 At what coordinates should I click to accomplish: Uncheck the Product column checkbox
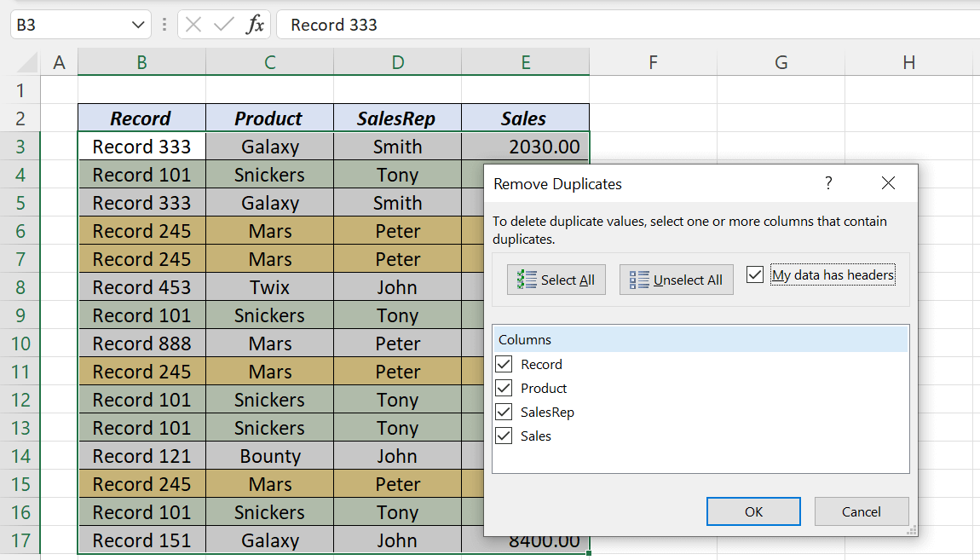coord(503,388)
